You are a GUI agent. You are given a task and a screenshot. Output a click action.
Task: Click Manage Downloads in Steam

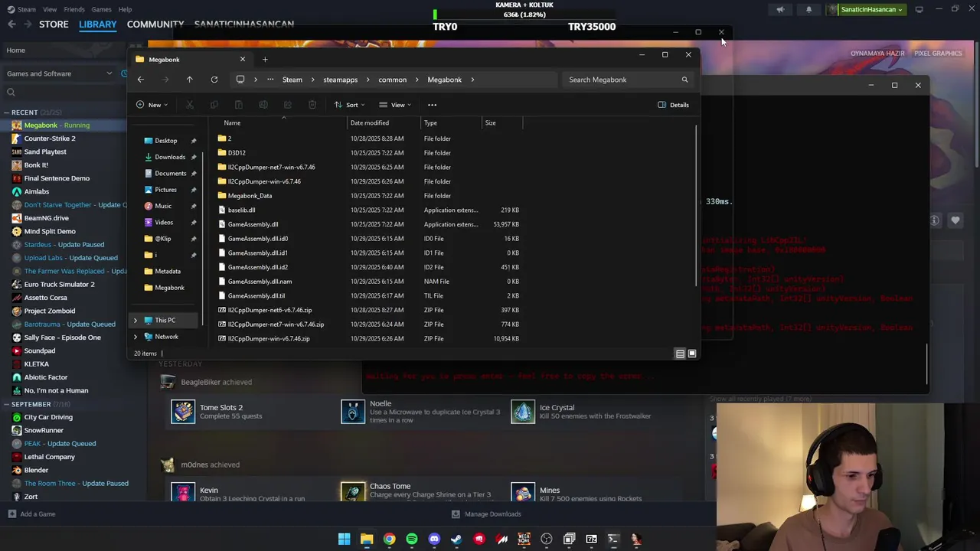coord(486,514)
